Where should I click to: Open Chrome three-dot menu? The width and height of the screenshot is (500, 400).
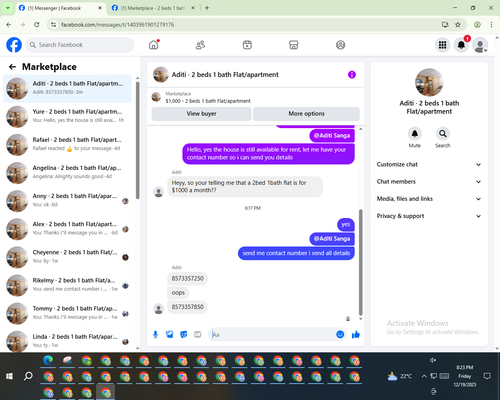coord(491,25)
